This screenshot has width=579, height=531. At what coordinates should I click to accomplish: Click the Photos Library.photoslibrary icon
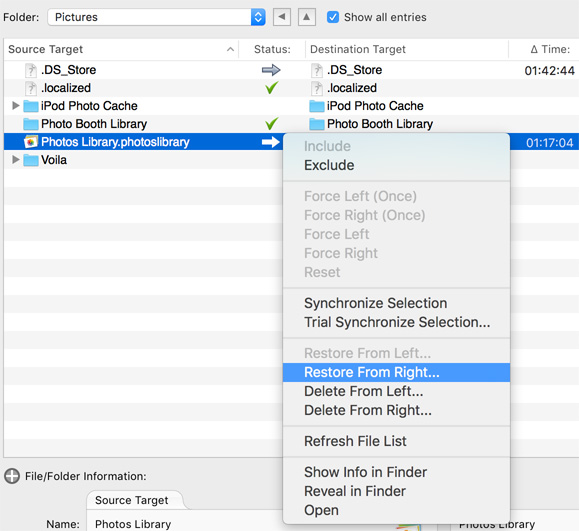[x=31, y=142]
